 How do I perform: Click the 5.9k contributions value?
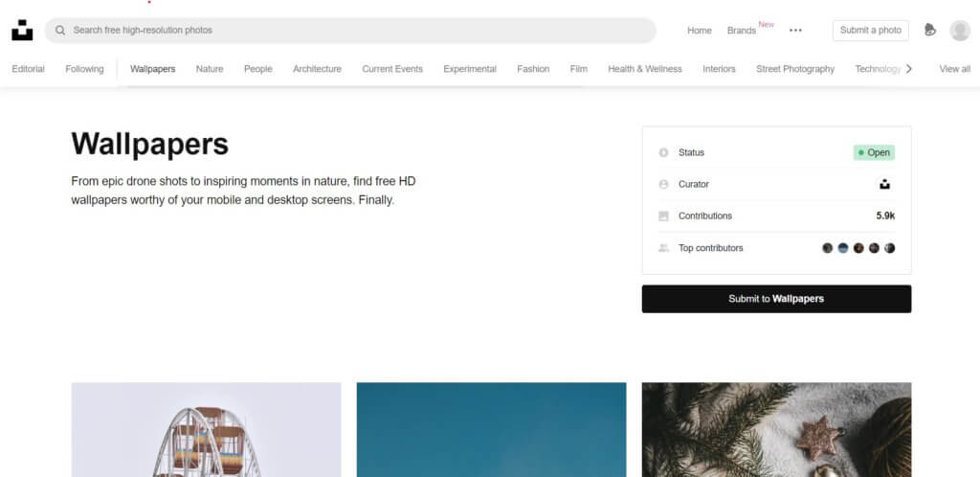[885, 216]
